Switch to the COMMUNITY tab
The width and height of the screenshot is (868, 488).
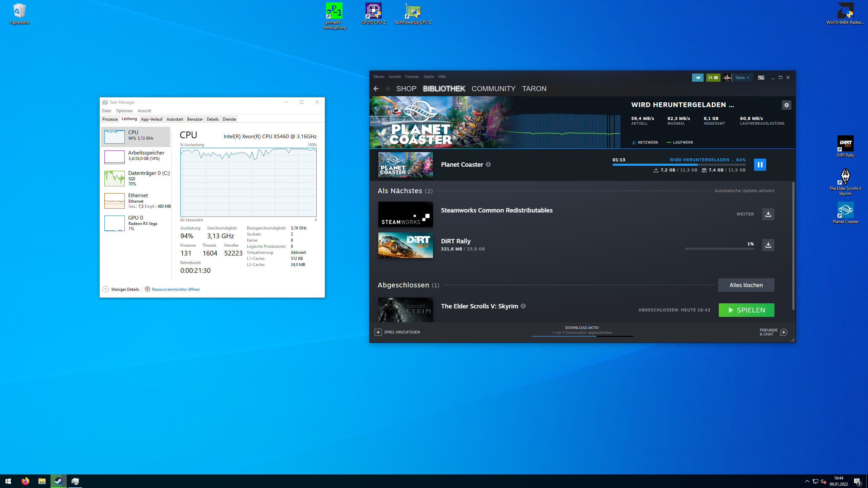tap(493, 88)
